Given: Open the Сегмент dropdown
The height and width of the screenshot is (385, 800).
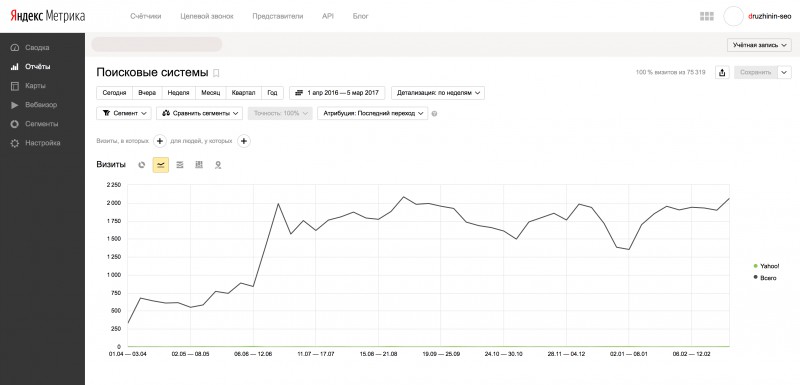Looking at the screenshot, I should point(124,113).
